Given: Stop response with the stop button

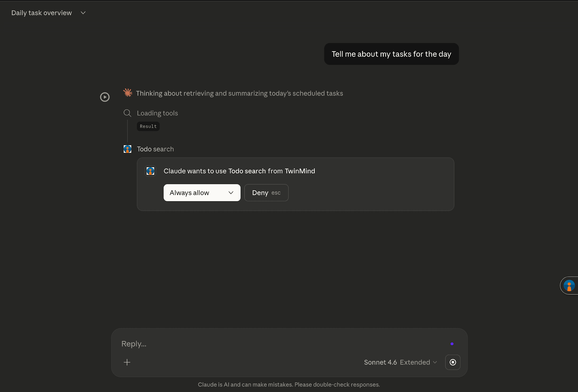Looking at the screenshot, I should pos(453,362).
